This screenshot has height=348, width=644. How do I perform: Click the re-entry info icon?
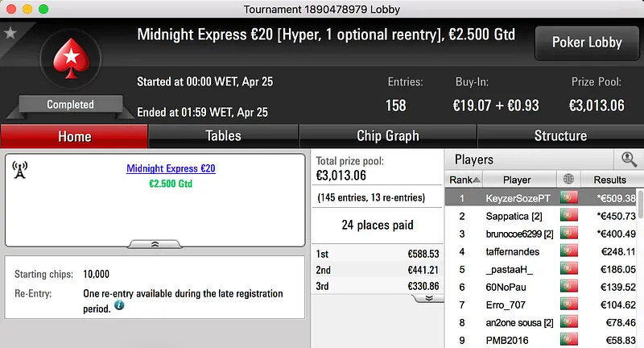119,306
